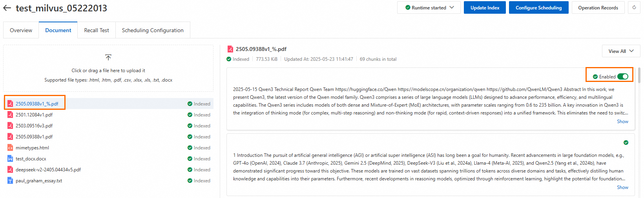
Task: Expand the View All dropdown
Action: 621,51
